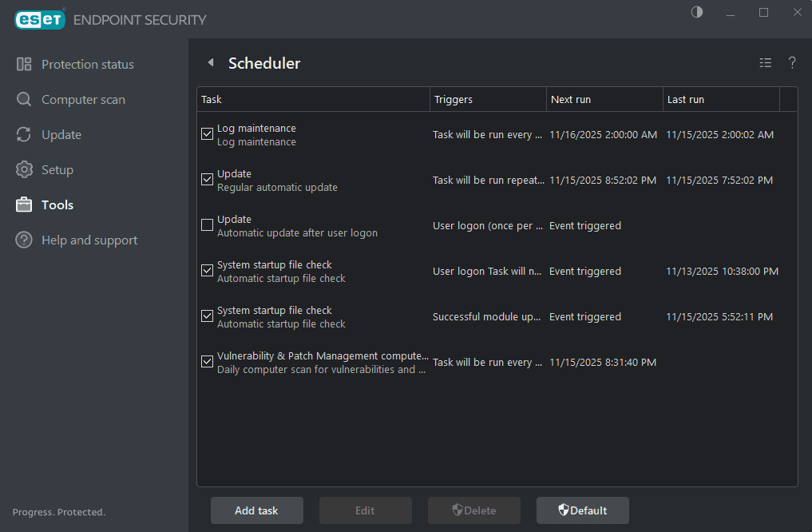Sort by the Triggers column header
This screenshot has width=812, height=532.
click(488, 99)
